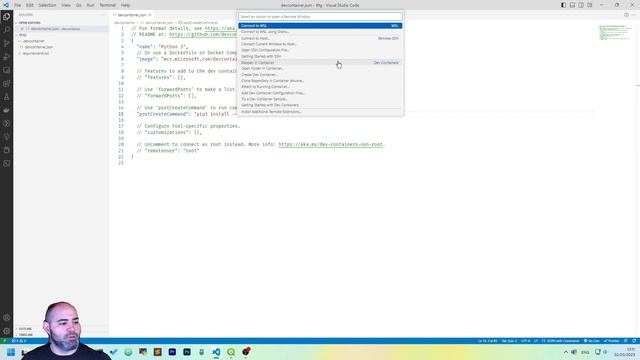Select Install Additional Remote Extensions

320,112
